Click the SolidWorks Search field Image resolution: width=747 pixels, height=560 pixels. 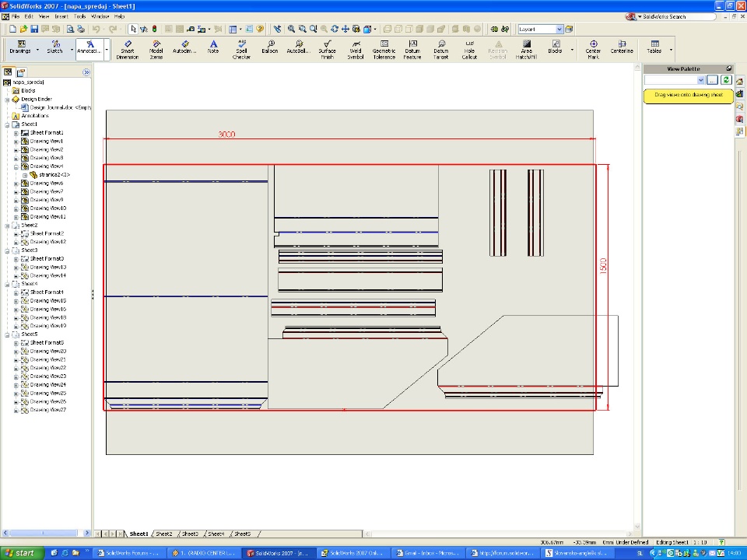pyautogui.click(x=675, y=16)
